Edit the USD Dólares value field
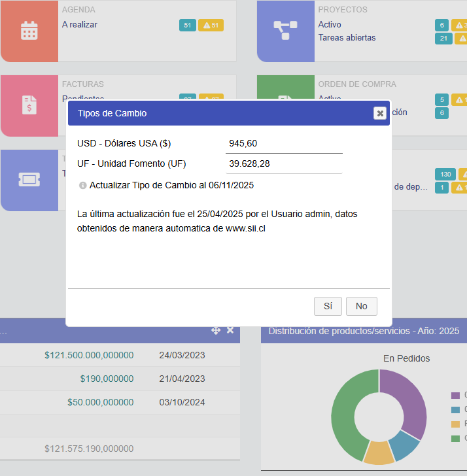Image resolution: width=467 pixels, height=476 pixels. point(283,143)
